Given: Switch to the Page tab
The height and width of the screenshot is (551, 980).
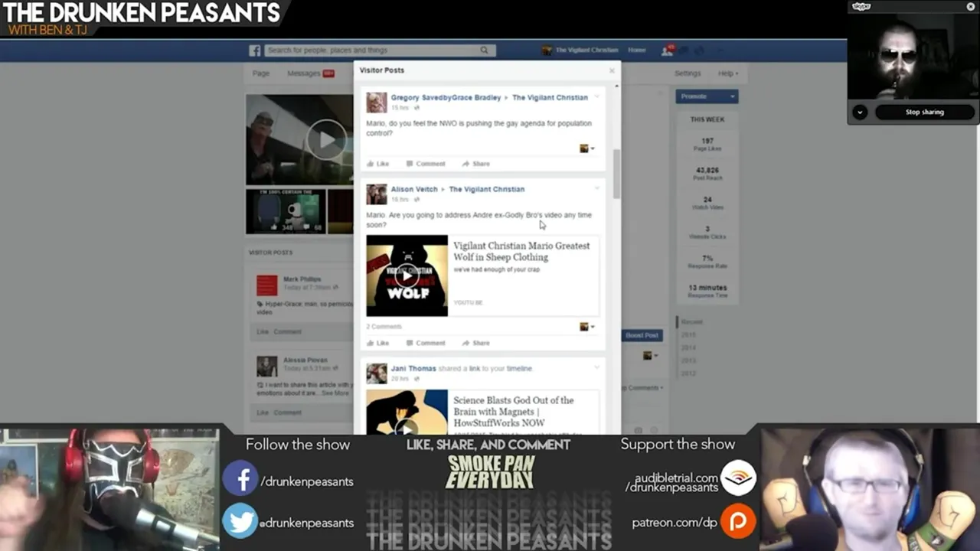Looking at the screenshot, I should point(261,73).
